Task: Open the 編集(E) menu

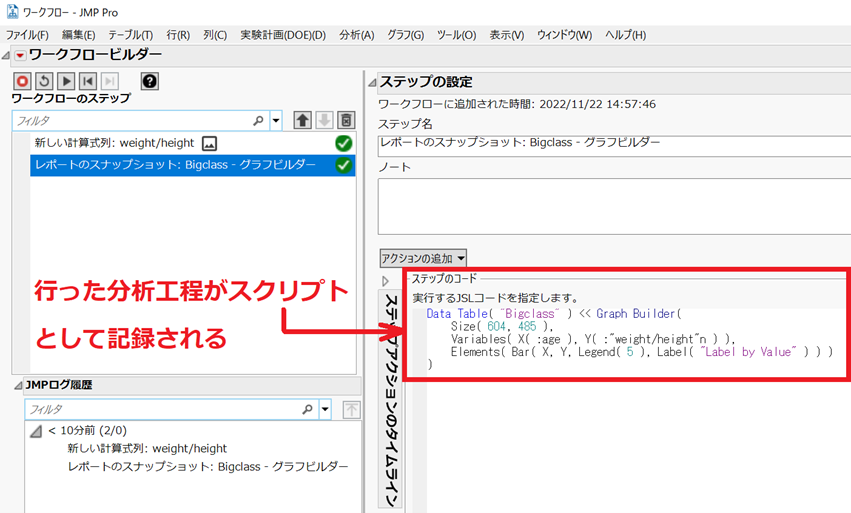Action: pyautogui.click(x=78, y=35)
